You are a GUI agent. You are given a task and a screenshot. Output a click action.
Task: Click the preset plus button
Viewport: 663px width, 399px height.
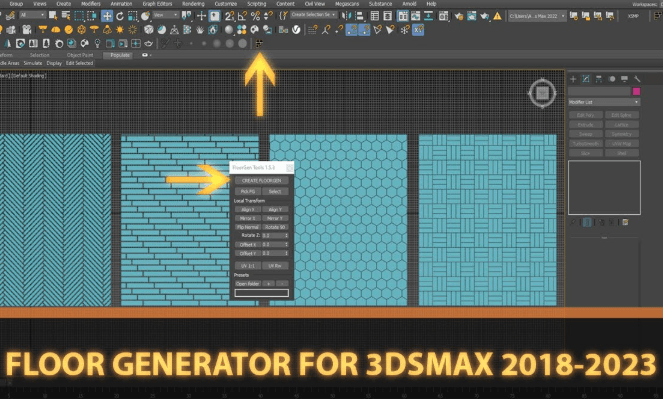pyautogui.click(x=268, y=284)
